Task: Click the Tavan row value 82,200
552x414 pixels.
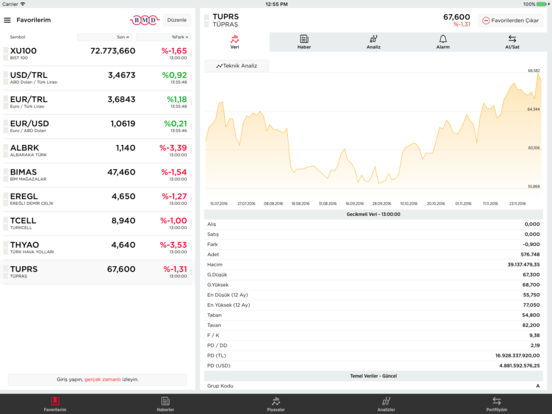Action: tap(531, 326)
